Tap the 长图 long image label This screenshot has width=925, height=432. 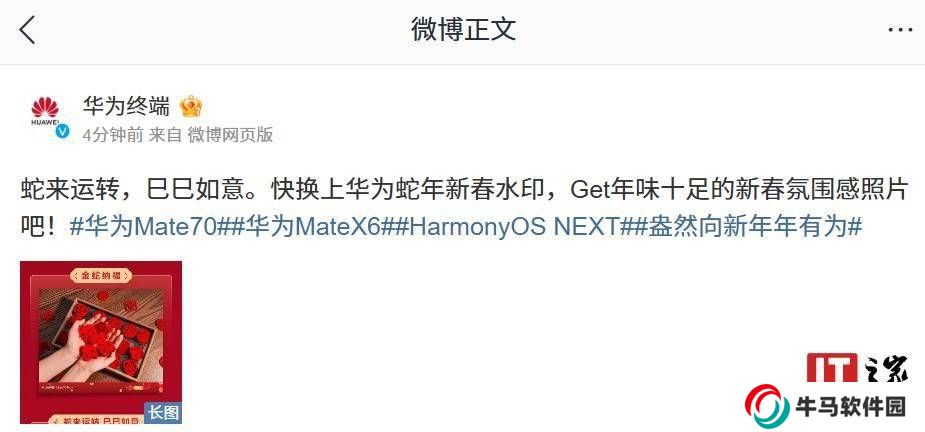pyautogui.click(x=163, y=413)
